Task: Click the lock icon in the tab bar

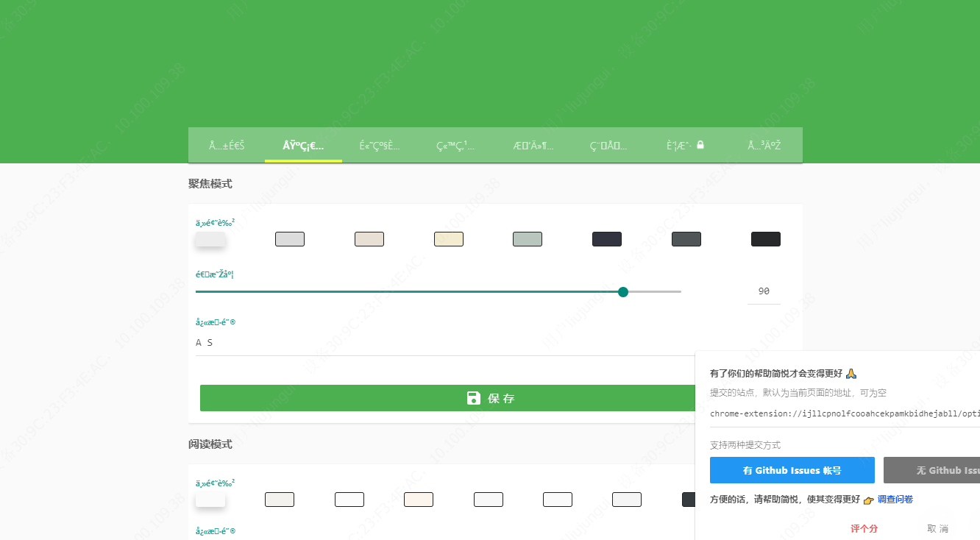Action: coord(700,145)
